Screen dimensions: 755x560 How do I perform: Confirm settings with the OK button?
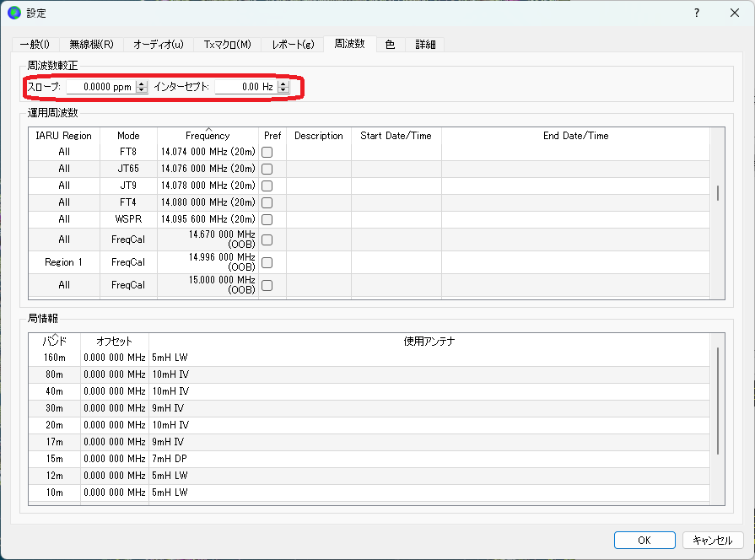644,541
